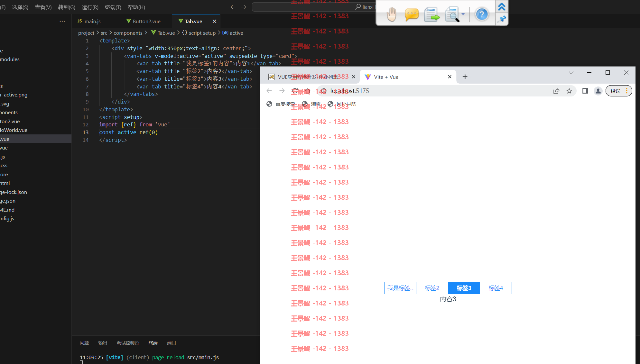Switch to Button2.vue editor tab
Viewport: 640px width, 364px height.
(x=146, y=21)
